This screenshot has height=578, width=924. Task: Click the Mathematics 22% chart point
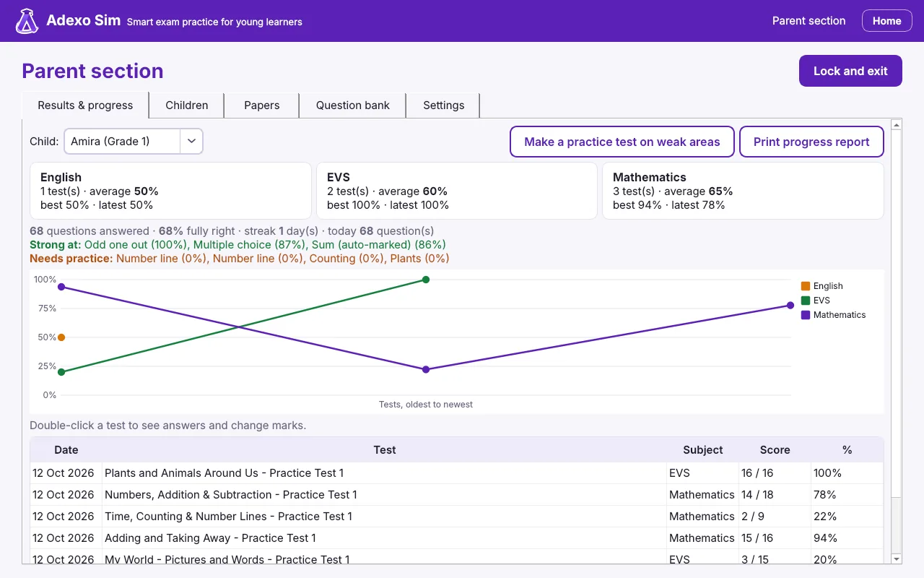426,369
